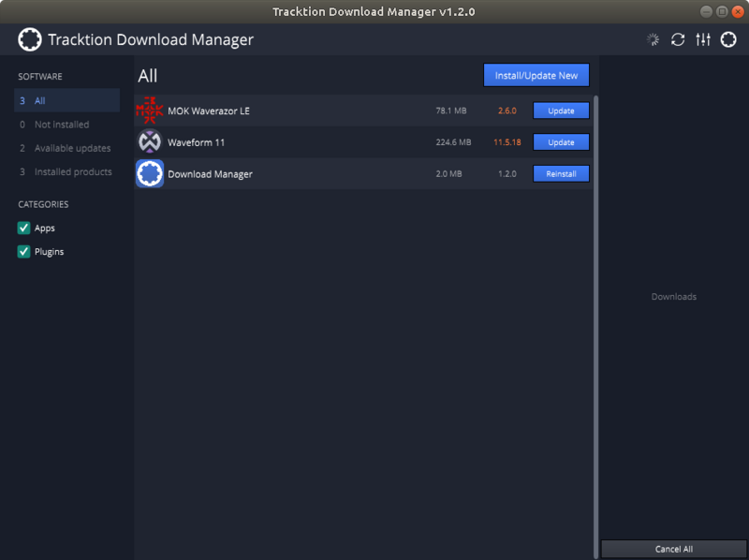Show Not installed software
The height and width of the screenshot is (560, 749).
pyautogui.click(x=60, y=124)
